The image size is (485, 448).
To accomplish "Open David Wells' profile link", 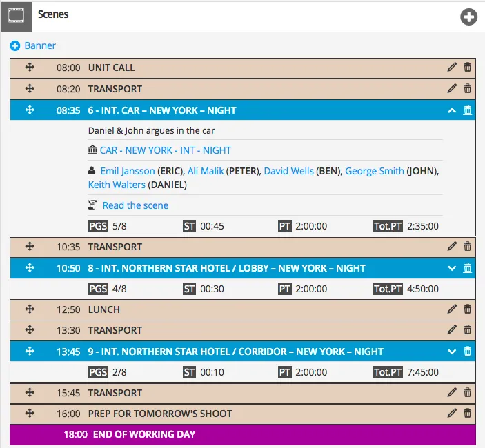I will tap(288, 171).
